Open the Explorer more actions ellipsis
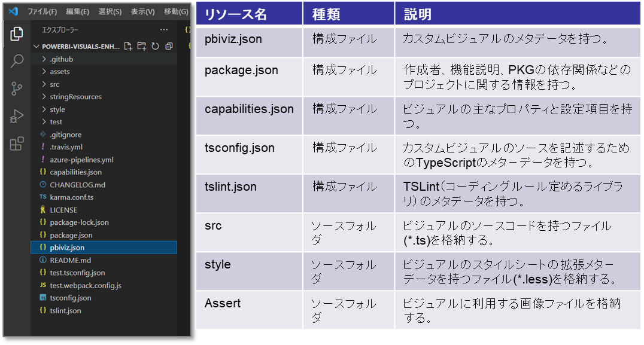 coord(164,29)
